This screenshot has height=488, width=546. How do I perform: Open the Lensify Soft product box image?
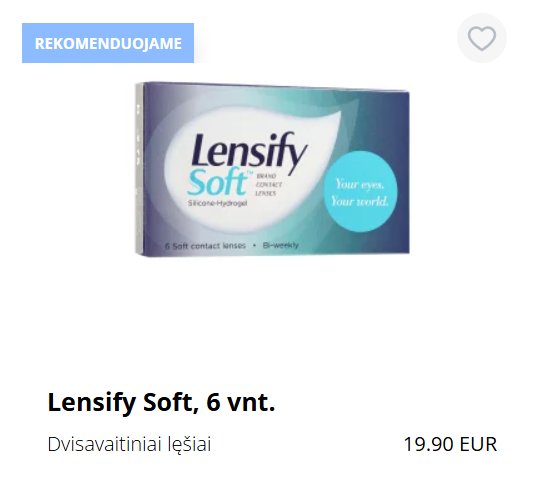pyautogui.click(x=272, y=169)
